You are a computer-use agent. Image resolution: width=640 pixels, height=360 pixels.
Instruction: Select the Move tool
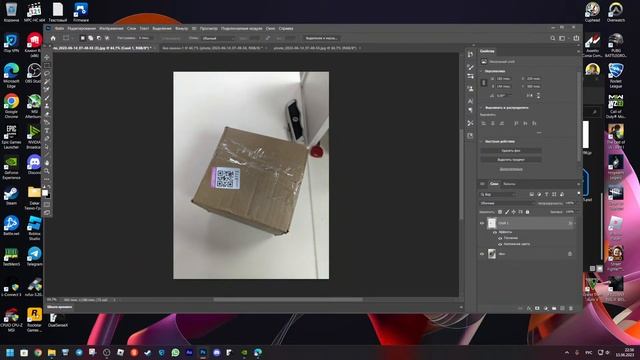click(x=47, y=57)
